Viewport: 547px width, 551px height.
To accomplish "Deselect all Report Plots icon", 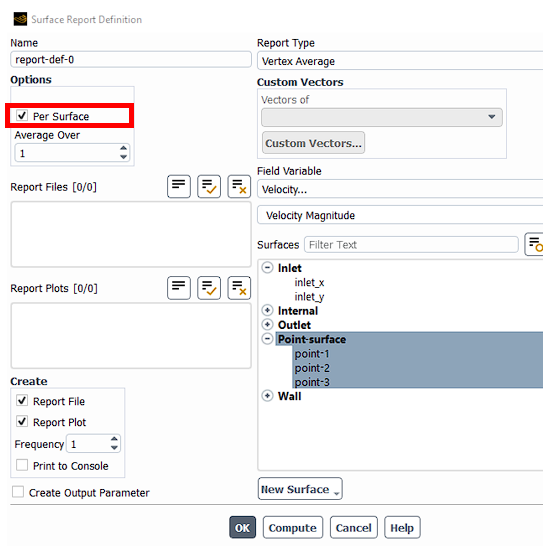I will point(239,288).
